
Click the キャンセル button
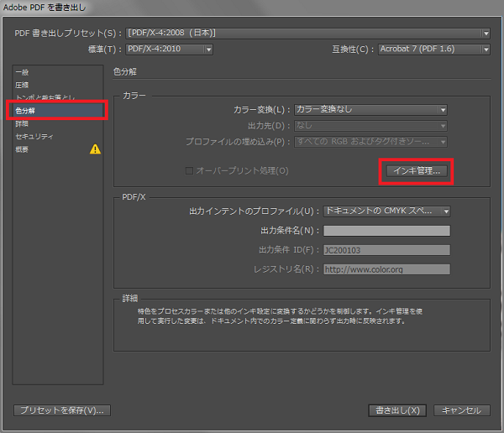[x=461, y=410]
